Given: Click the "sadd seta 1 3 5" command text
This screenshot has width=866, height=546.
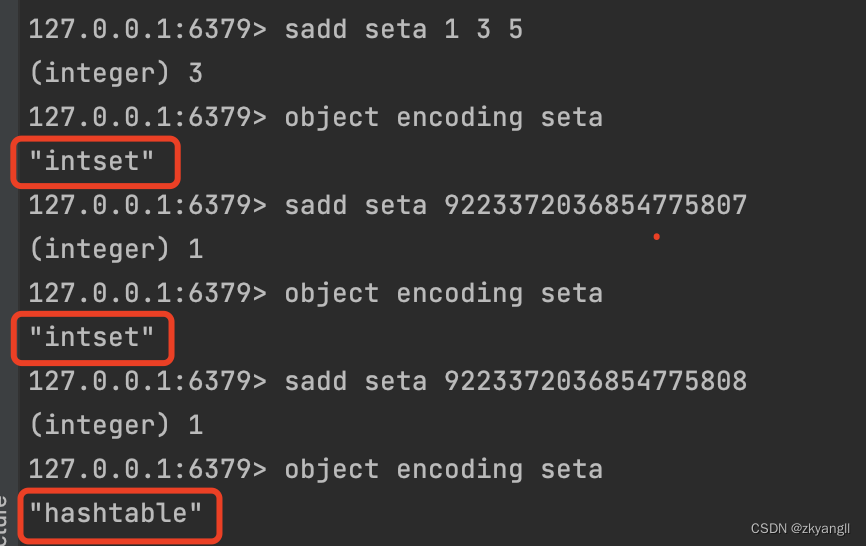Looking at the screenshot, I should tap(403, 29).
